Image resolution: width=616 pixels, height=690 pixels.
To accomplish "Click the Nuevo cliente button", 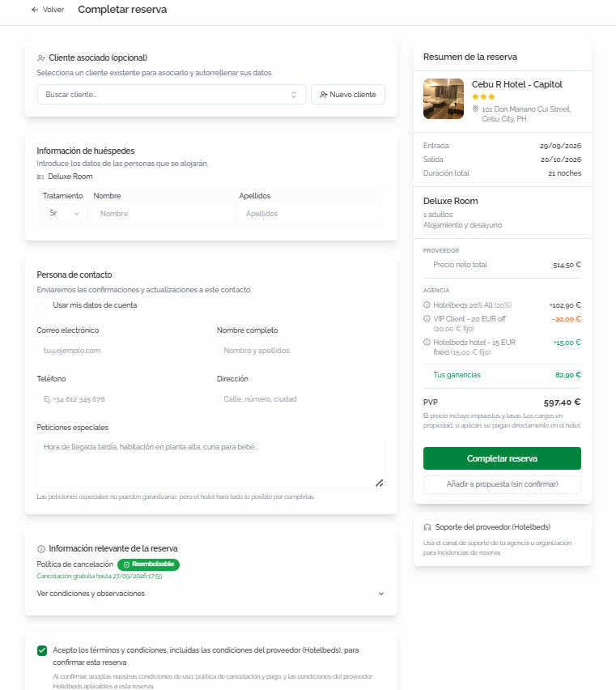I will (348, 95).
